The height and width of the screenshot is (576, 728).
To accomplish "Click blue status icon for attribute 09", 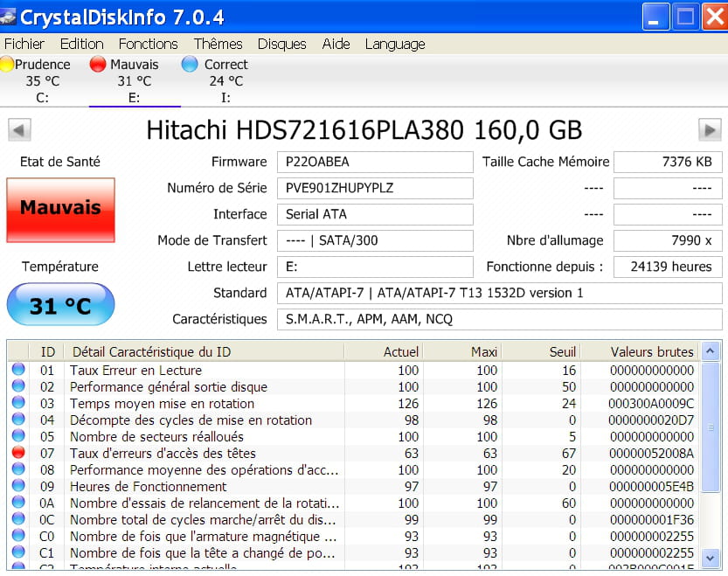I will tap(18, 485).
